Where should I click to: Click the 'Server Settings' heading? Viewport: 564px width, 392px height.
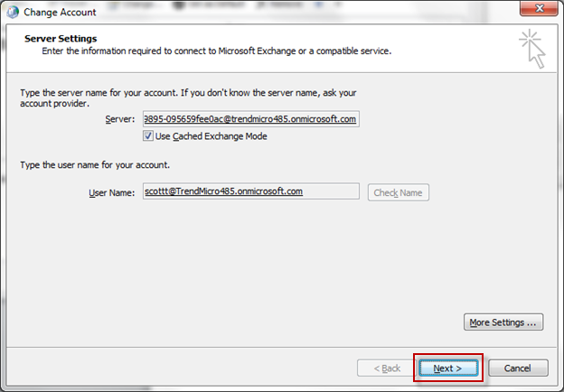[63, 39]
